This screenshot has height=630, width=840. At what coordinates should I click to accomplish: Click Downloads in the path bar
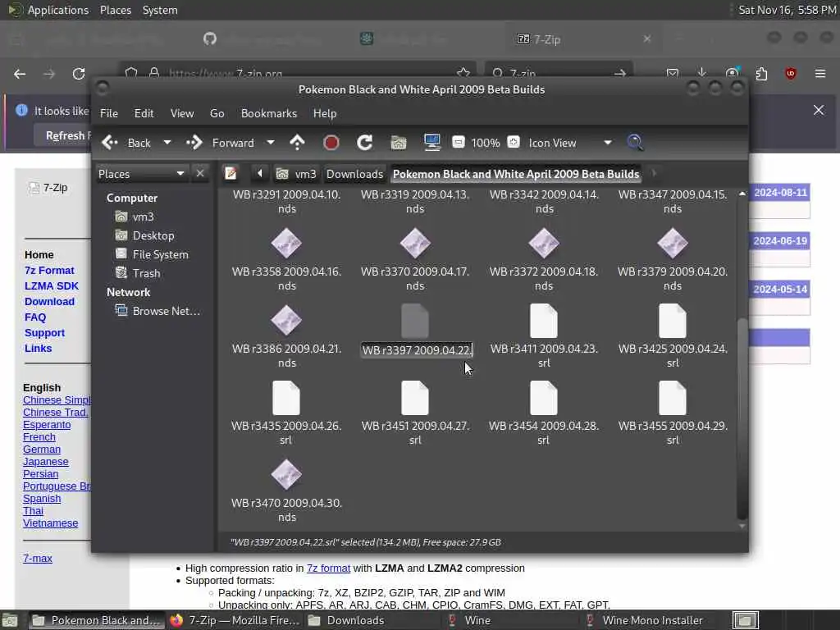(x=354, y=174)
